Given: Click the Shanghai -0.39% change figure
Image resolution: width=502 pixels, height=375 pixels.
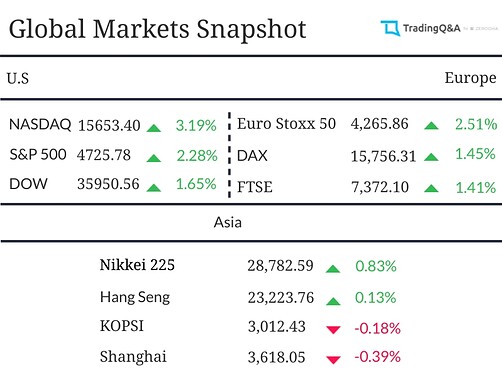Looking at the screenshot, I should tap(377, 357).
